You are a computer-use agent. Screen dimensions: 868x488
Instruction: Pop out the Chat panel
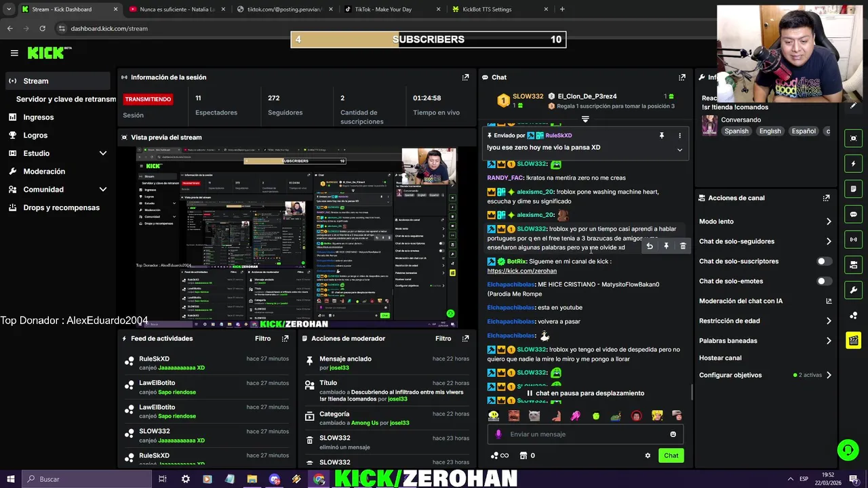(x=682, y=77)
